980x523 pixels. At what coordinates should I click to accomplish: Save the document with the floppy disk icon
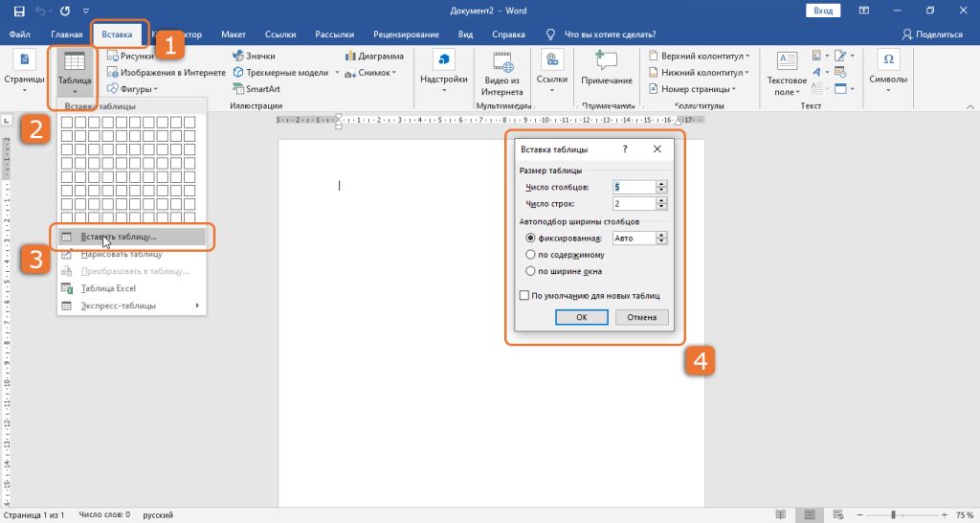tap(19, 11)
